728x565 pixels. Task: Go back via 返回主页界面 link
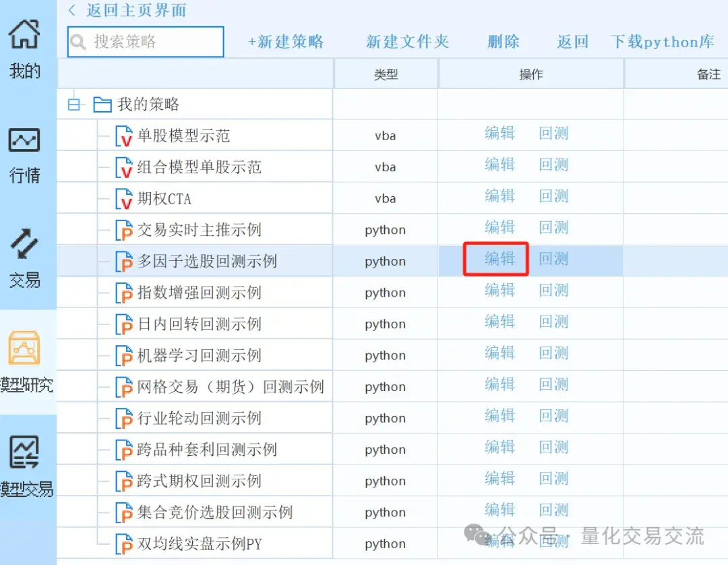pos(136,10)
